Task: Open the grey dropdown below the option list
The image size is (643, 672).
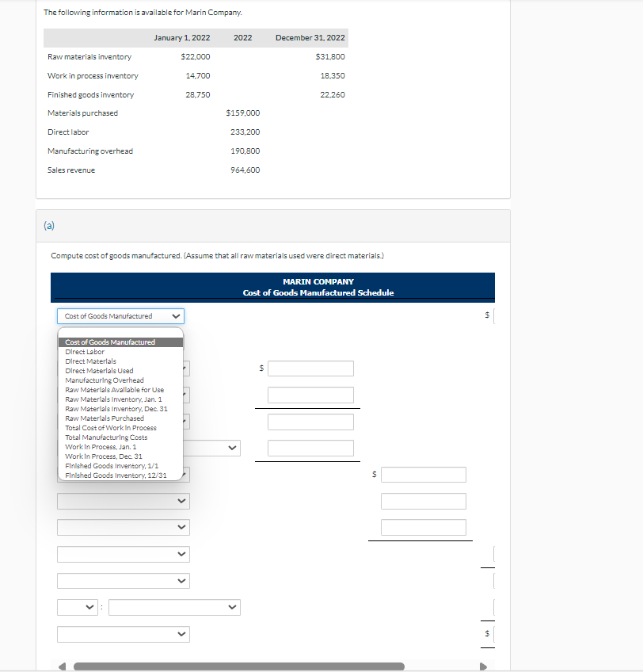Action: [x=124, y=501]
